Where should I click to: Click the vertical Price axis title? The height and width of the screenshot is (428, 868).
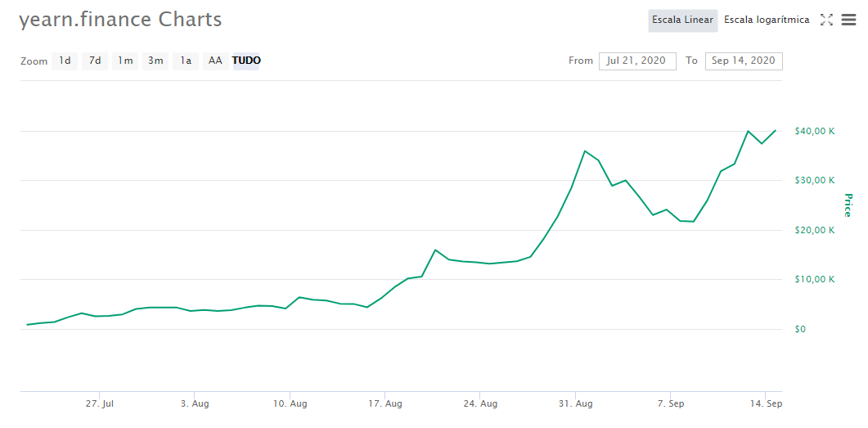coord(848,205)
